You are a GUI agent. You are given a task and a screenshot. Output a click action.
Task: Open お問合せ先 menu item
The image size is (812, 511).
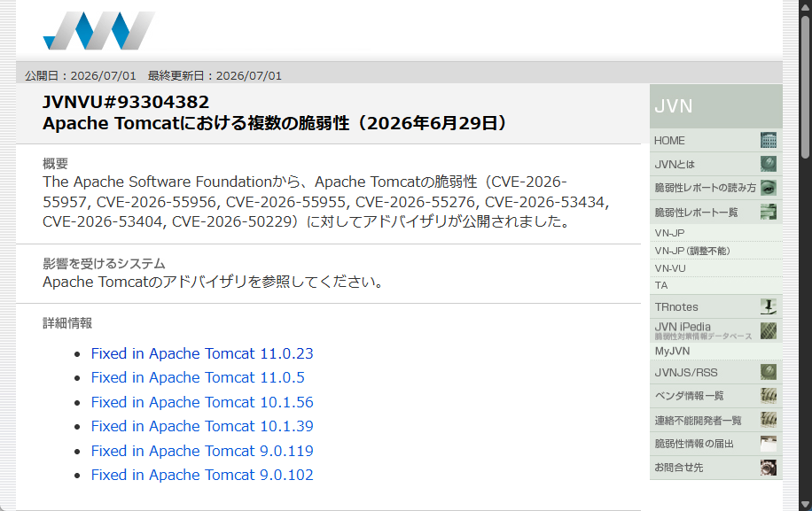click(x=715, y=467)
